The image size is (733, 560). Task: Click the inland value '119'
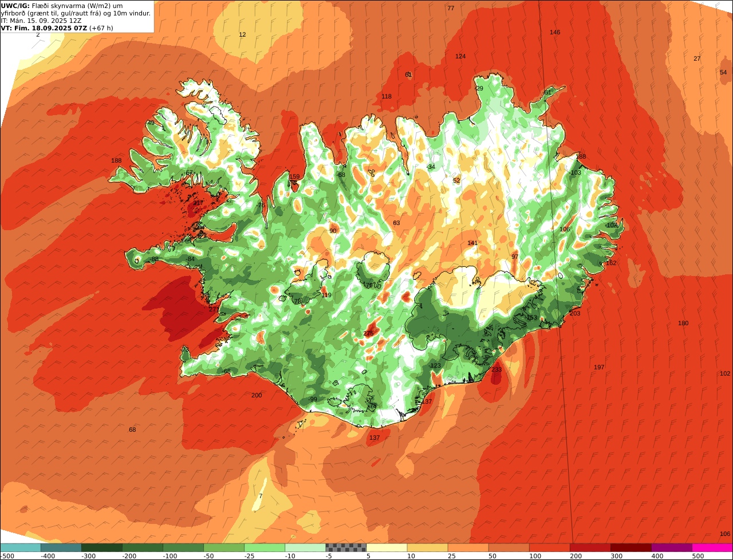coord(326,295)
